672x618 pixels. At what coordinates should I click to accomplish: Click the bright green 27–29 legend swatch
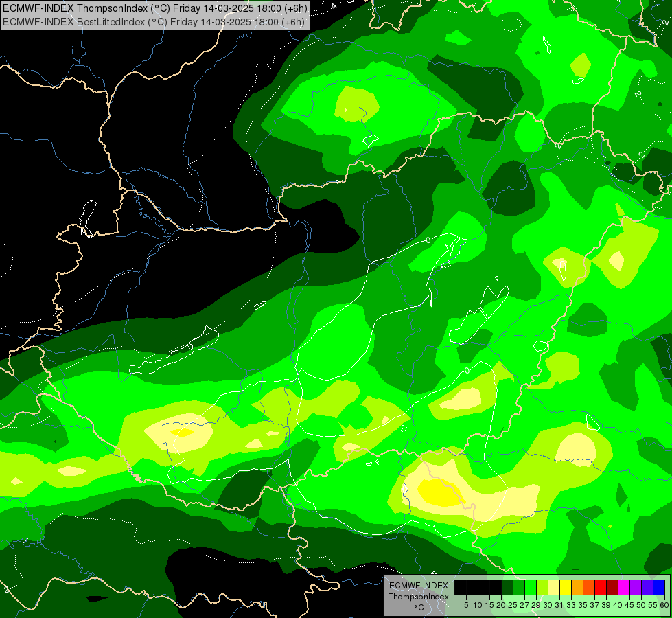pos(531,587)
